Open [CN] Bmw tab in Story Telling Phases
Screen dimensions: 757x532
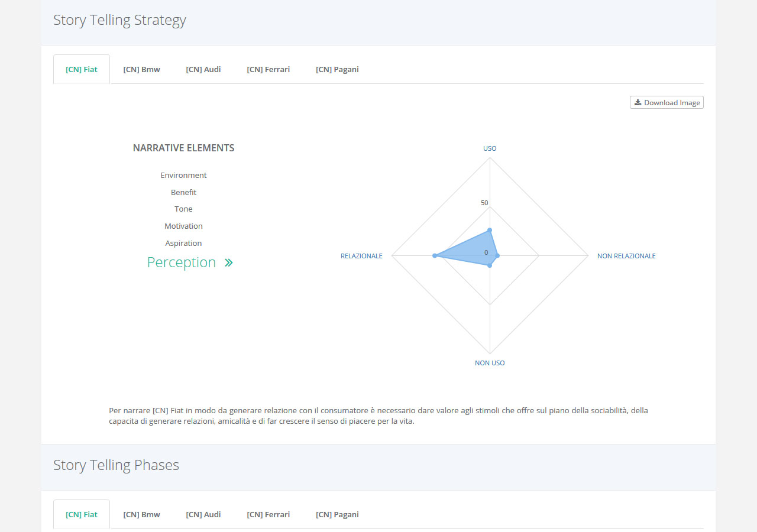pos(141,514)
